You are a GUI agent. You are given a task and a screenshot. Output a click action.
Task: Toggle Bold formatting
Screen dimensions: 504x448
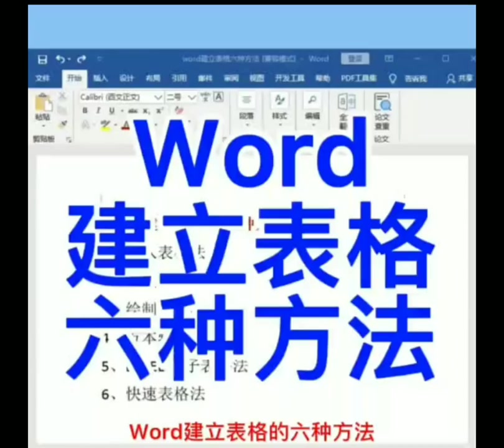(x=85, y=111)
